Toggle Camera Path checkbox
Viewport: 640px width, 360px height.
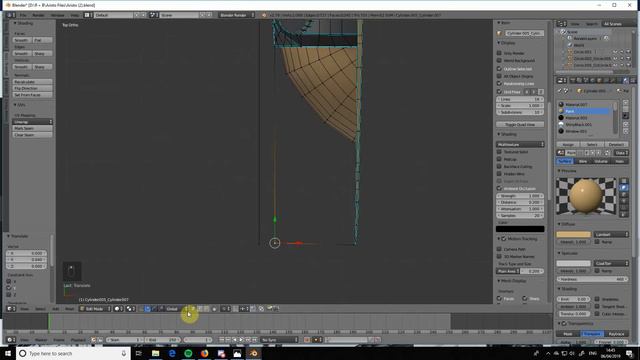coord(499,249)
